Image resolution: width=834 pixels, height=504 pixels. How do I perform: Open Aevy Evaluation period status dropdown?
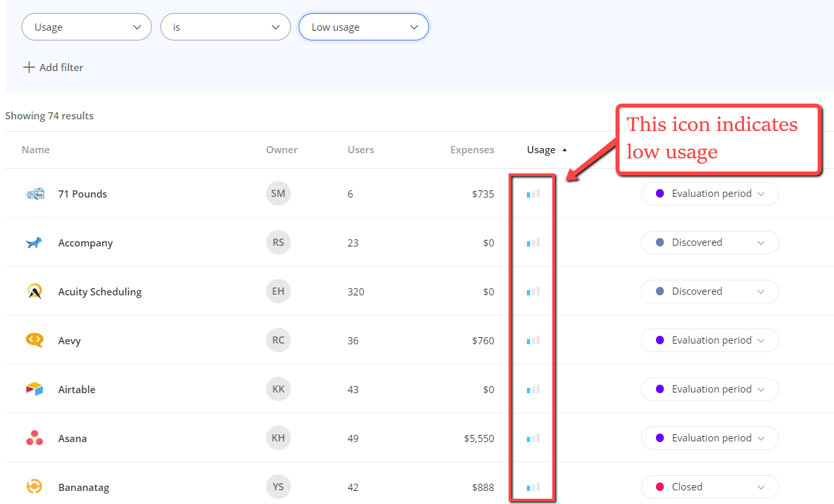pos(710,340)
